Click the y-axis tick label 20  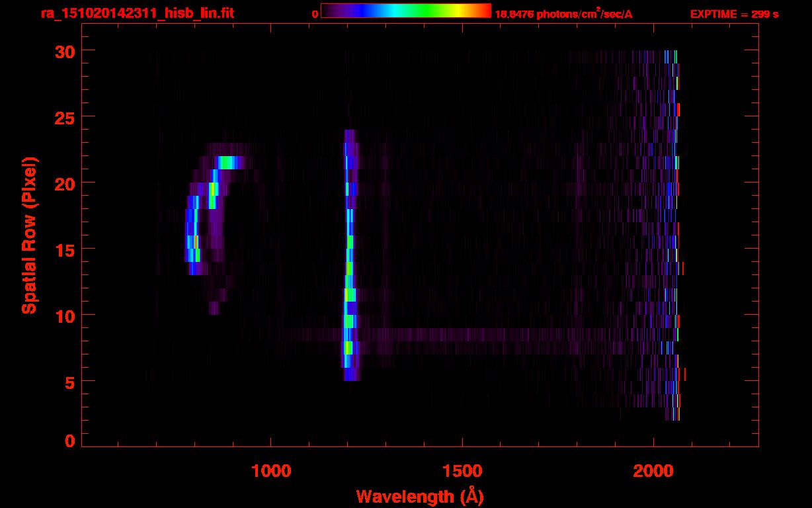63,183
